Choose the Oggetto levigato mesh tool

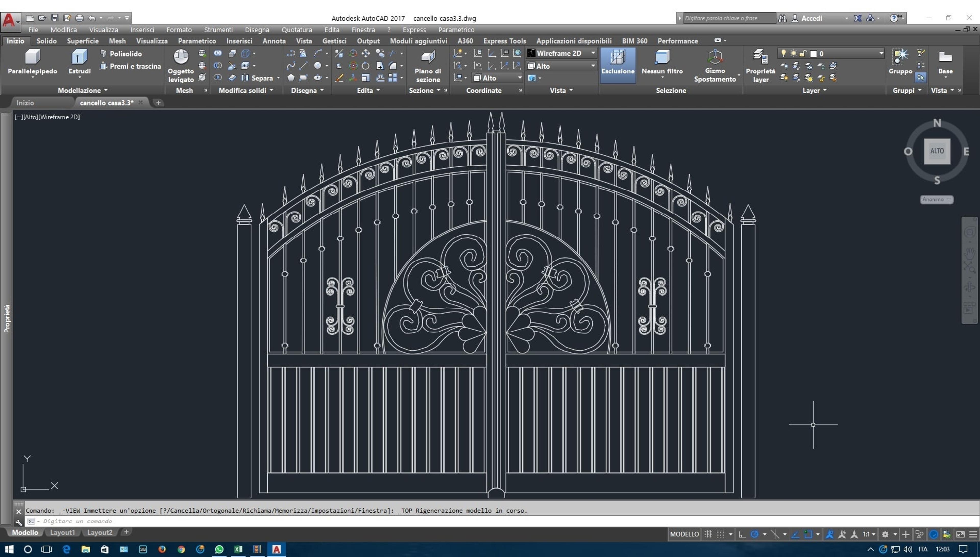[x=181, y=66]
